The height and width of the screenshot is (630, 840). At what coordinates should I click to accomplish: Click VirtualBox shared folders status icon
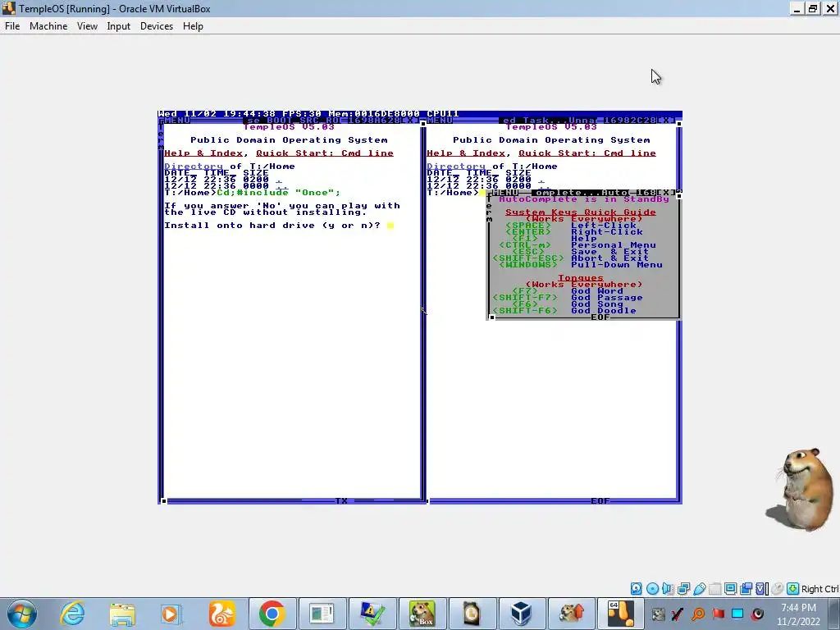[x=714, y=589]
